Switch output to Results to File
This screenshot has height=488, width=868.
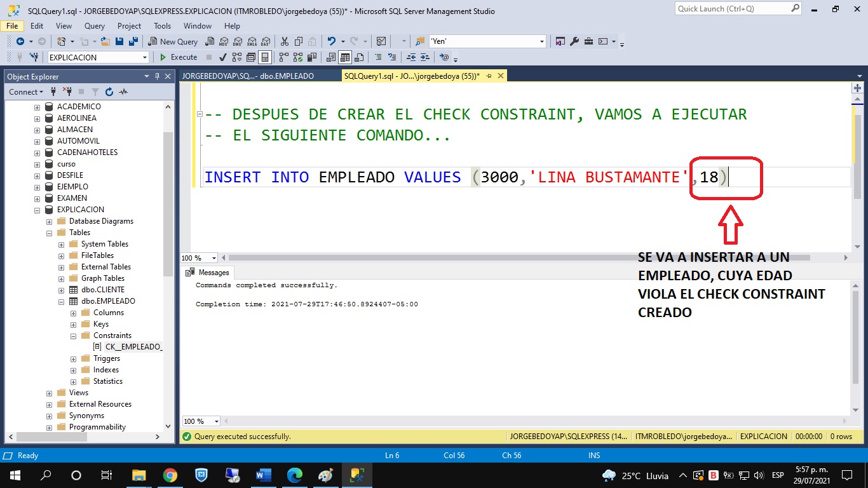pyautogui.click(x=359, y=57)
